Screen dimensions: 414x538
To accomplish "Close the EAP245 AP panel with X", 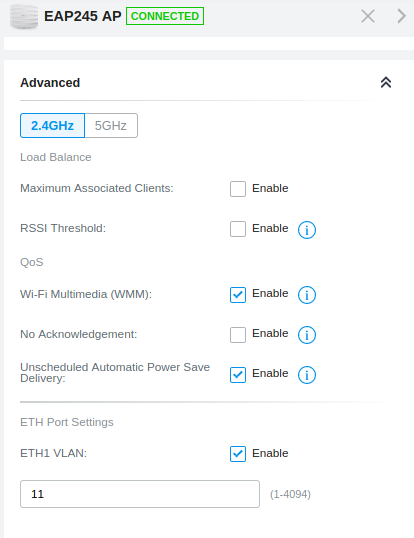I will point(368,16).
